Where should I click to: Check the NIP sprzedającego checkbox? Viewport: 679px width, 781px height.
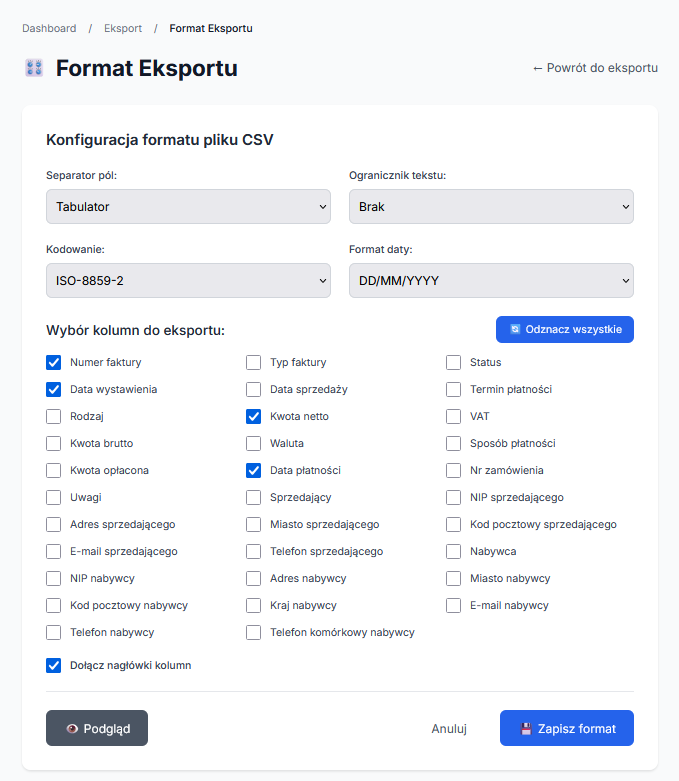[x=454, y=497]
